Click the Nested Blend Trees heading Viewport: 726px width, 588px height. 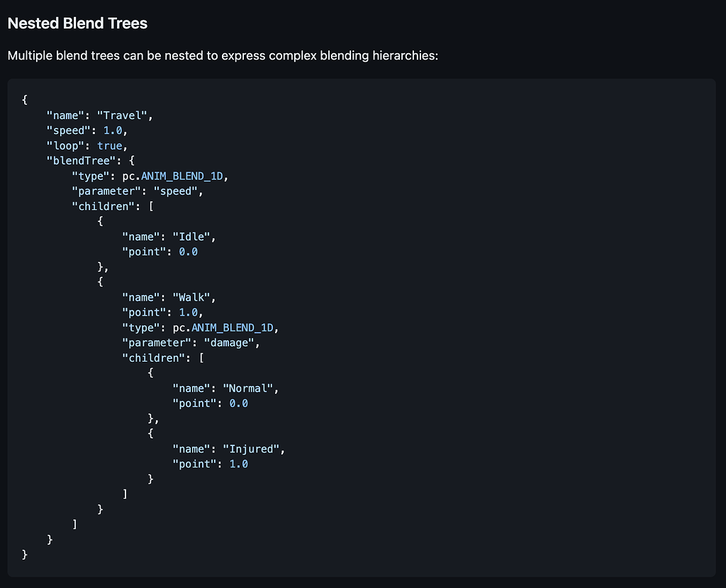[x=77, y=23]
